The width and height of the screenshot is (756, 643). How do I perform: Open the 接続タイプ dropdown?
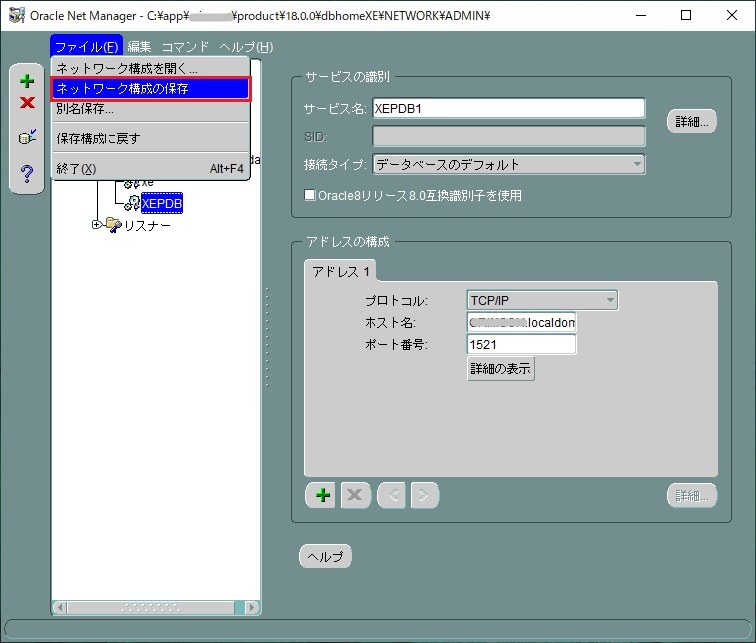[x=509, y=165]
